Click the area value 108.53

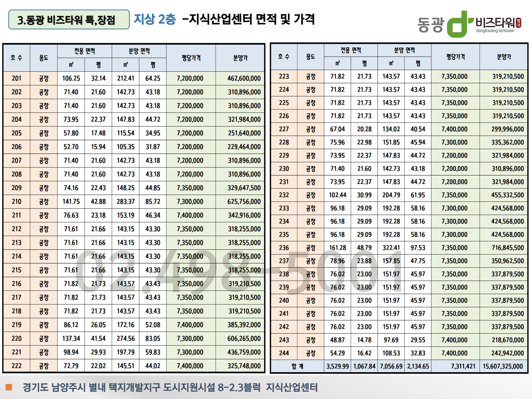point(391,353)
